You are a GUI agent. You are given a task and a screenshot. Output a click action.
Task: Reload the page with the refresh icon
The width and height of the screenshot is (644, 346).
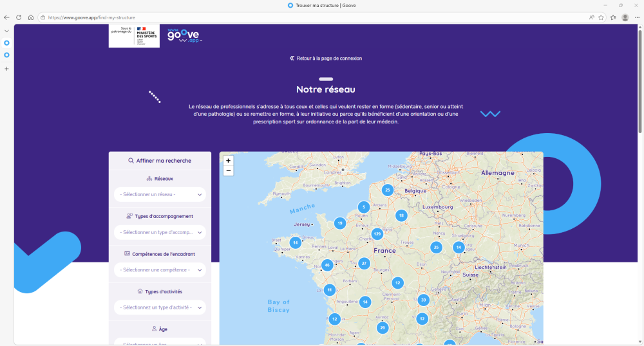(19, 17)
